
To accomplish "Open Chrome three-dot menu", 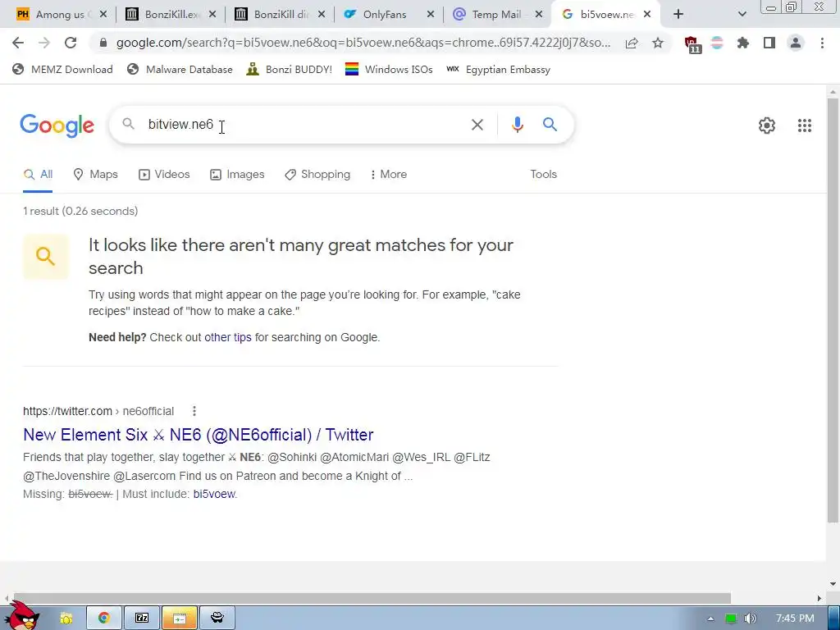I will point(822,43).
